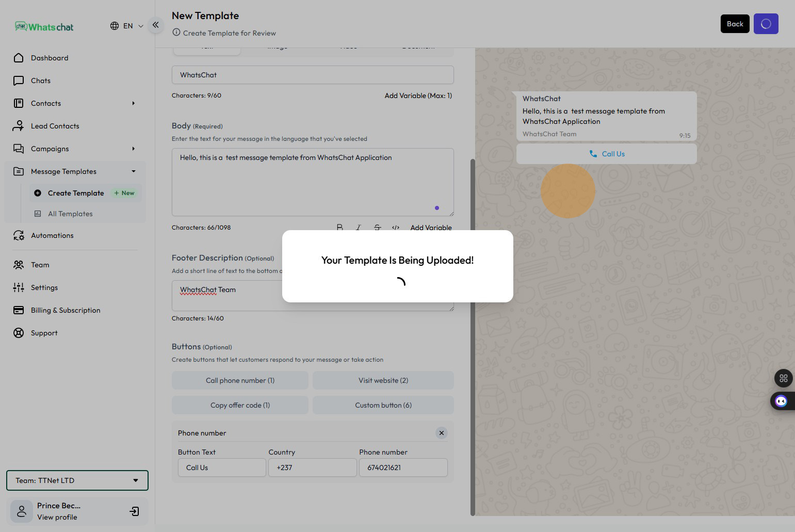Screen dimensions: 795x532
Task: Expand the Campaigns submenu arrow
Action: (133, 149)
